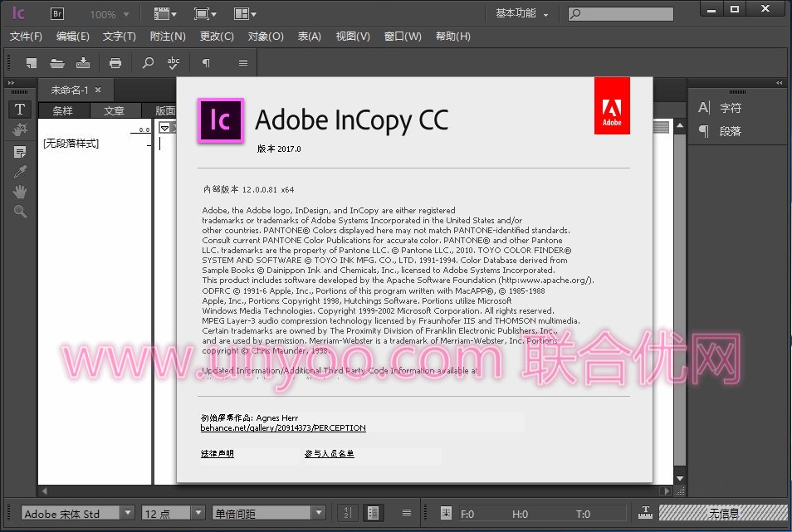Viewport: 792px width, 532px height.
Task: Open the screen mode dropdown
Action: [x=205, y=14]
